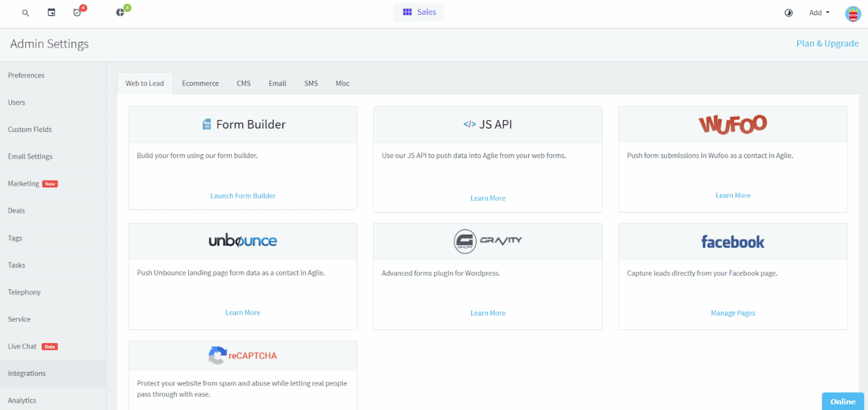Switch to the SMS tab
Screen dimensions: 868x410
[x=311, y=83]
